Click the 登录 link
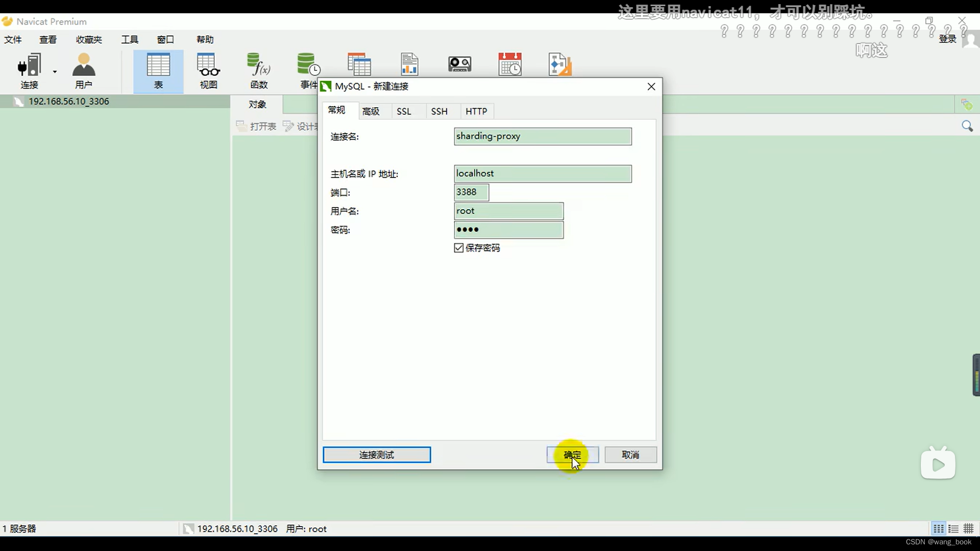Viewport: 980px width, 551px height. pos(947,39)
